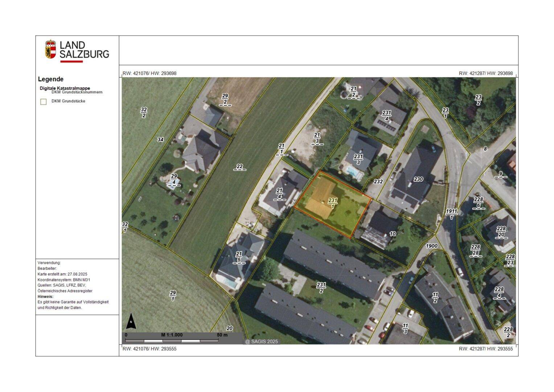Select the highlighted parcel 231/1
Image resolution: width=554 pixels, height=392 pixels.
333,205
